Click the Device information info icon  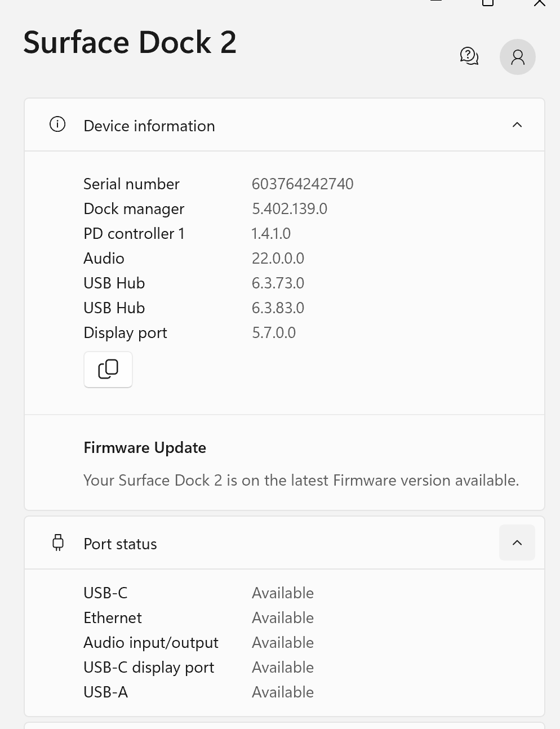tap(57, 125)
